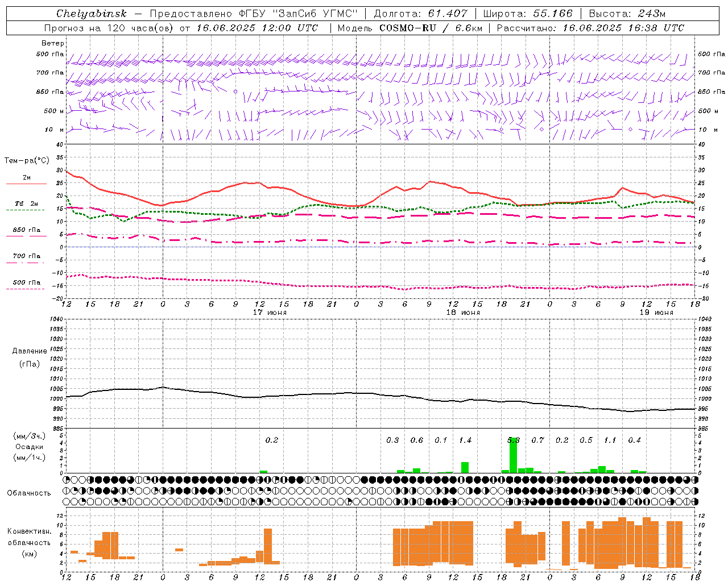
Task: Select the Долгота: 61.407 value
Action: click(421, 14)
